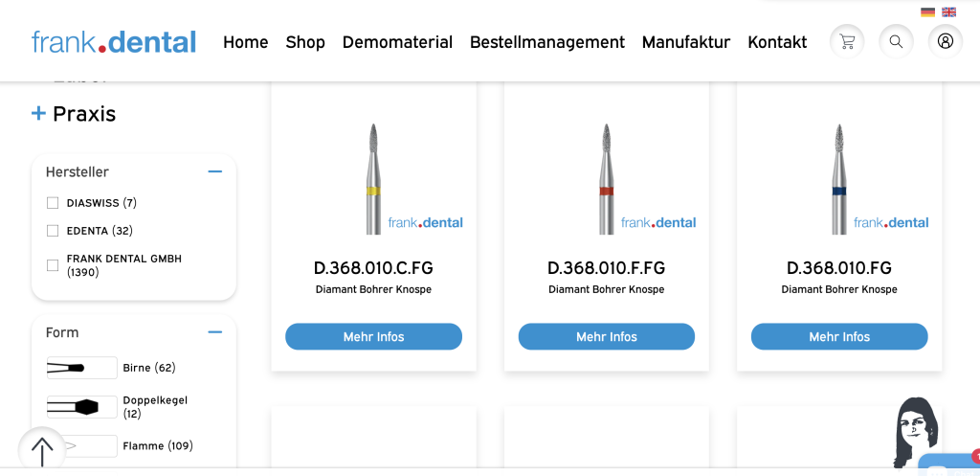
Task: Click Mehr Infos for D.368.010.C.FG
Action: coord(374,336)
